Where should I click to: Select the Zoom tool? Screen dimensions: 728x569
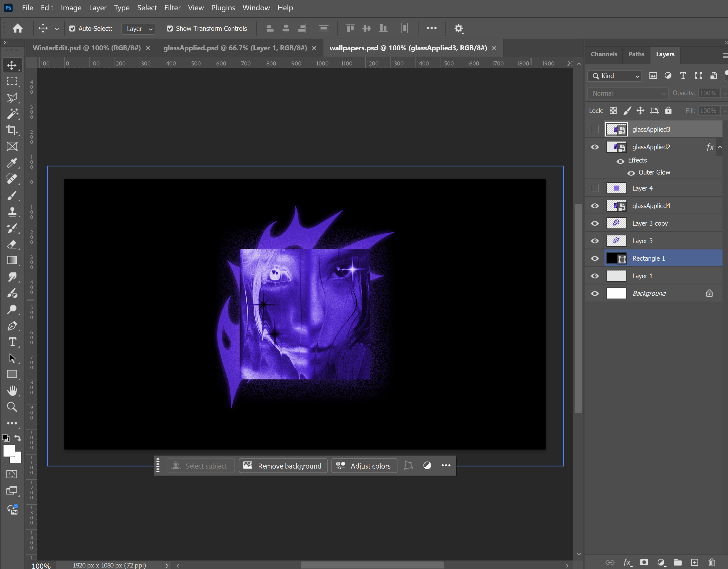[x=12, y=407]
